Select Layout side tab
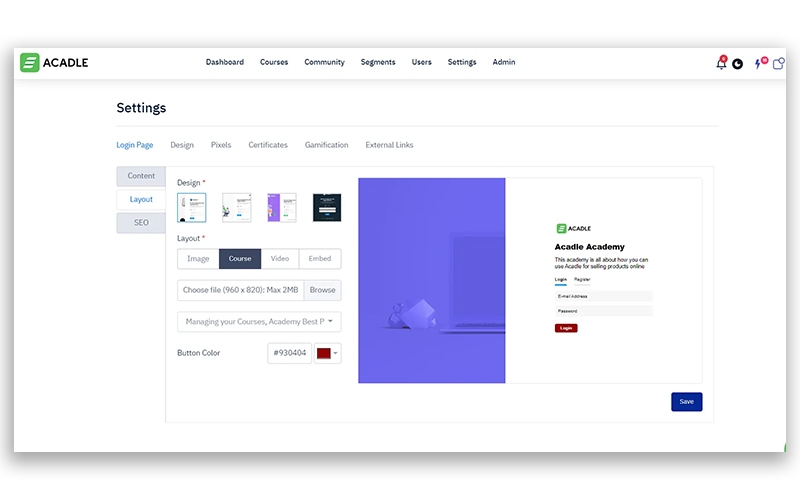Viewport: 800px width, 500px height. (141, 199)
